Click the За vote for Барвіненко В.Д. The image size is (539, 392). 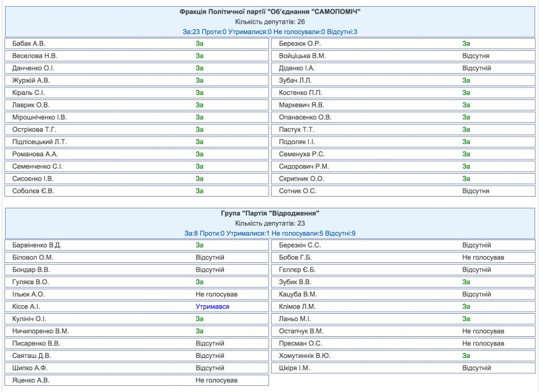[x=199, y=245]
